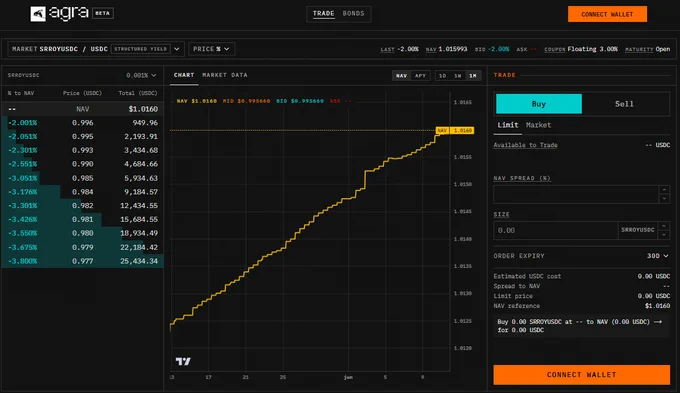Image resolution: width=680 pixels, height=393 pixels.
Task: Click the agra logo icon
Action: click(x=38, y=14)
